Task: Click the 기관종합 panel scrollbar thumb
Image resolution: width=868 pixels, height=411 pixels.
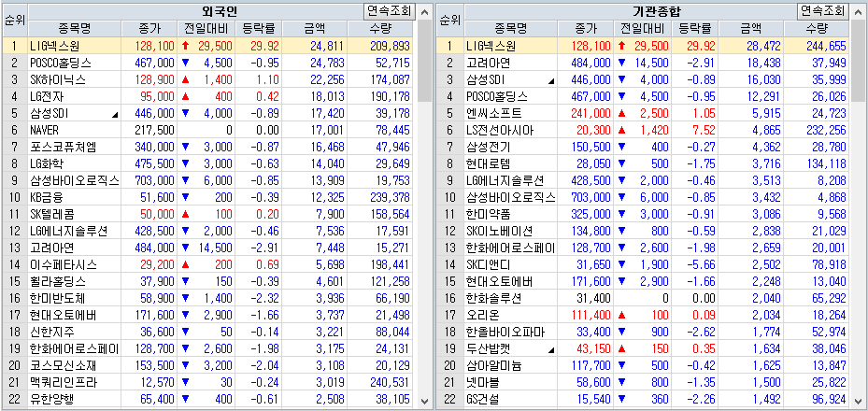Action: (858, 61)
